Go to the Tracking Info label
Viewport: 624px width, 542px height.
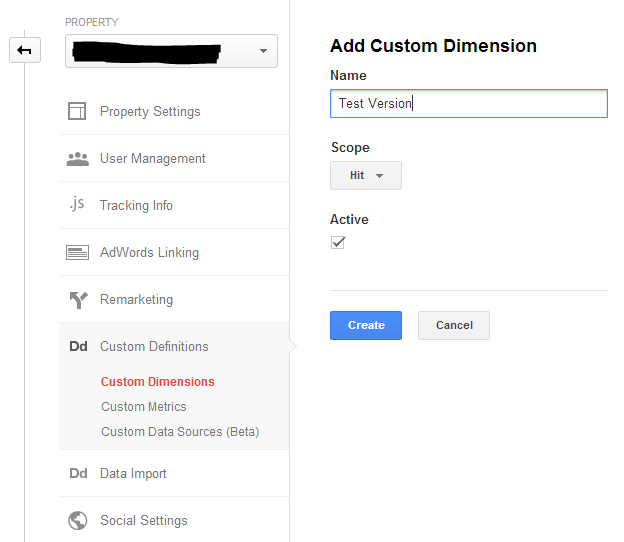click(x=136, y=206)
